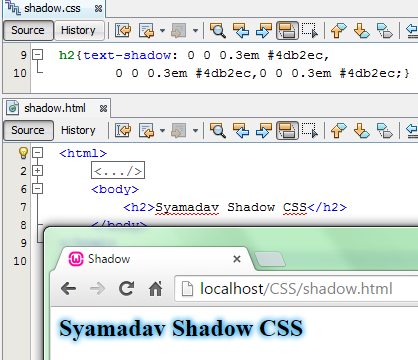Click Find Selection magnifier in shadow.css toolbar

click(x=218, y=31)
